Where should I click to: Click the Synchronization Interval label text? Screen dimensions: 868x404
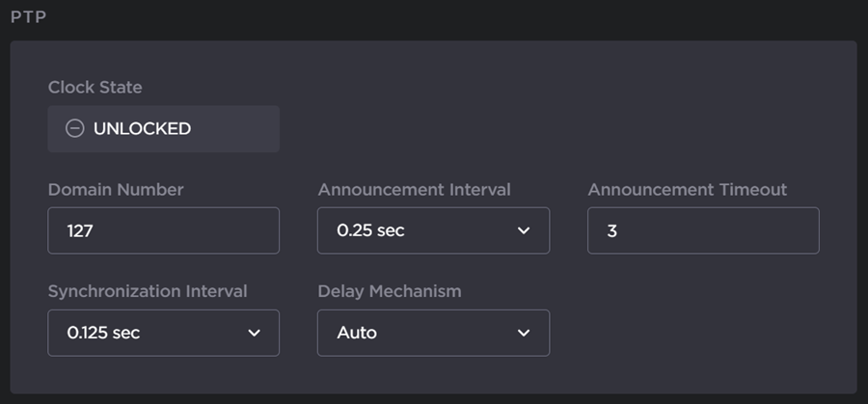(148, 291)
